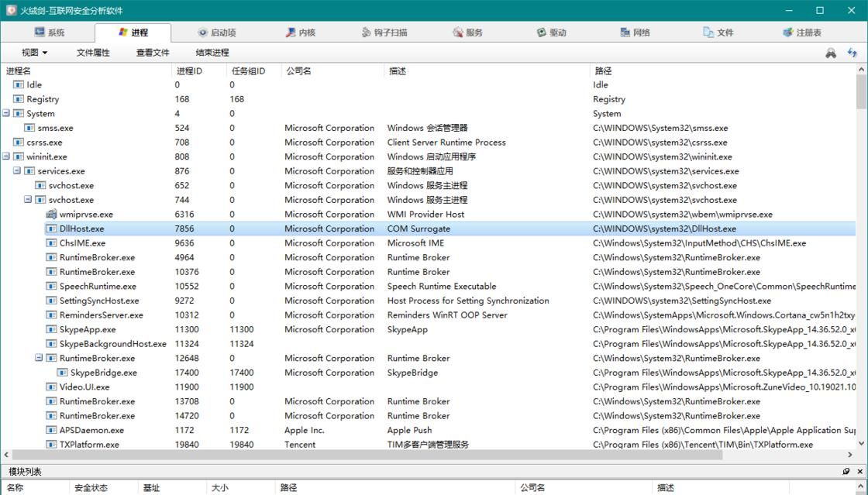Collapse RuntimeBroker.exe 12648 tree node
The height and width of the screenshot is (495, 868).
(40, 357)
